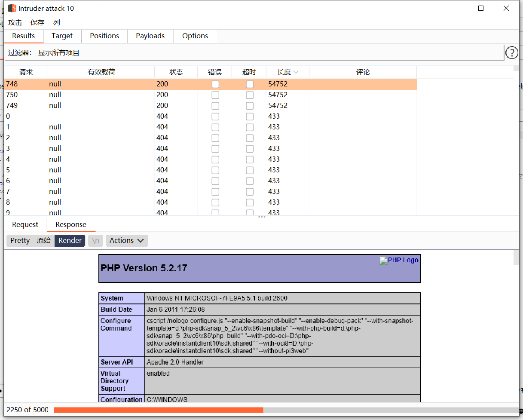Show the 原始 raw response view
This screenshot has height=420, width=523.
point(44,240)
